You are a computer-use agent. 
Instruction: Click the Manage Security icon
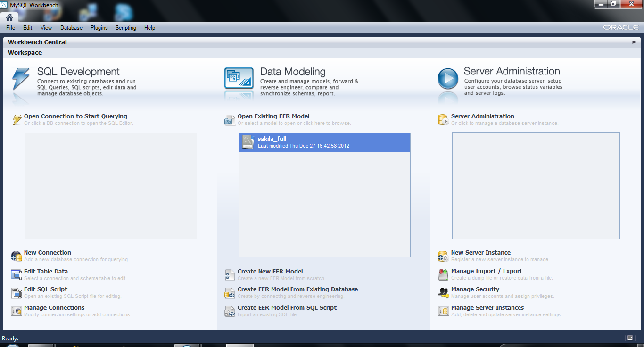[443, 293]
